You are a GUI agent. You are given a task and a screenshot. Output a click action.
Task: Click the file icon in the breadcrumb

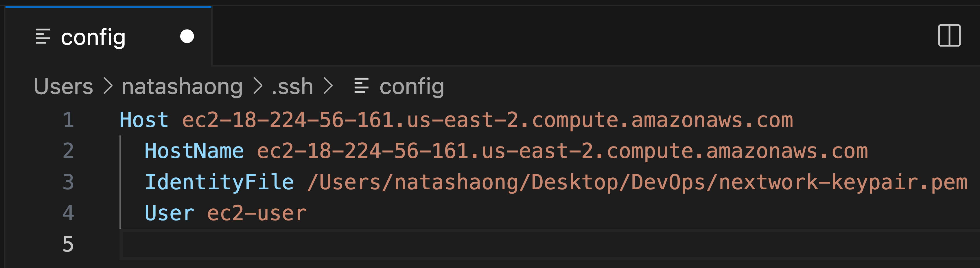[361, 86]
